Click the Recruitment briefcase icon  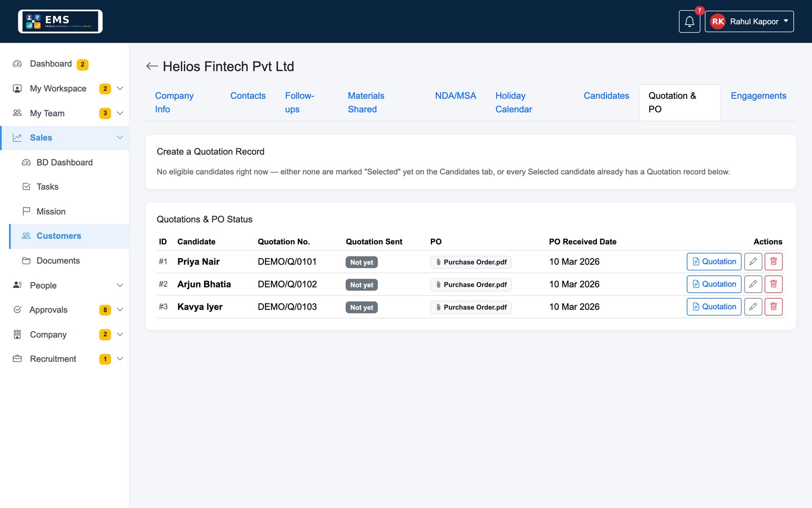pos(17,359)
